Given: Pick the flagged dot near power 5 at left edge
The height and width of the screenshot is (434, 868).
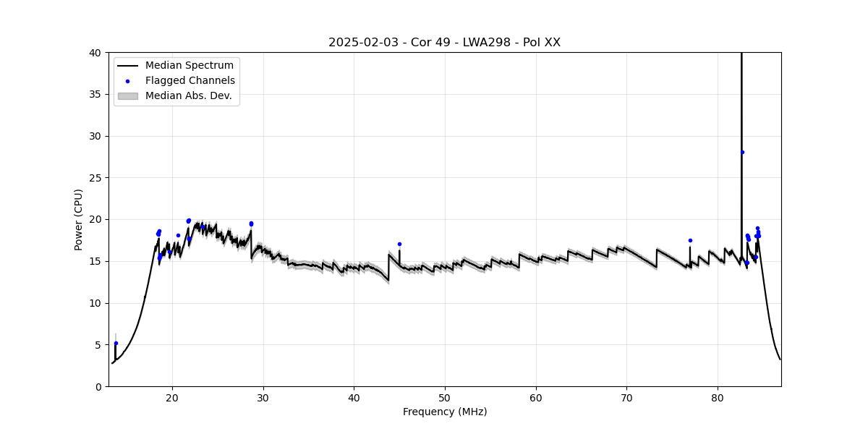Looking at the screenshot, I should pyautogui.click(x=116, y=343).
